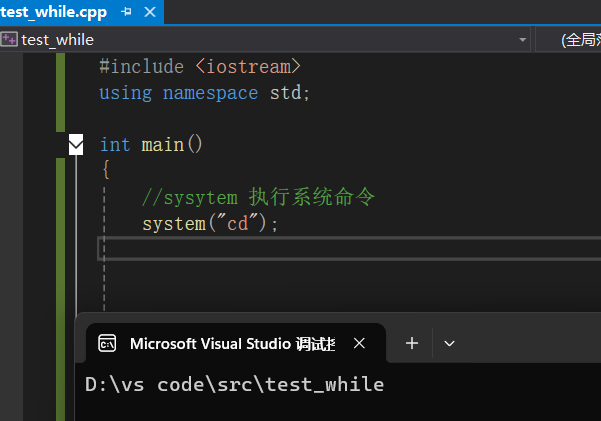Click the using namespace std line
The height and width of the screenshot is (421, 601).
(x=205, y=92)
